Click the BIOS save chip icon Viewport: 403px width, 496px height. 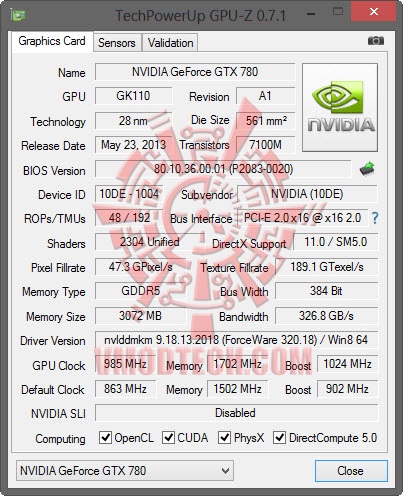(367, 169)
